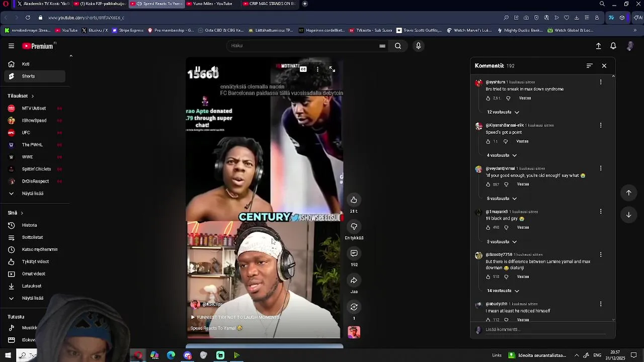
Task: Open the comment sort order menu
Action: (x=590, y=66)
